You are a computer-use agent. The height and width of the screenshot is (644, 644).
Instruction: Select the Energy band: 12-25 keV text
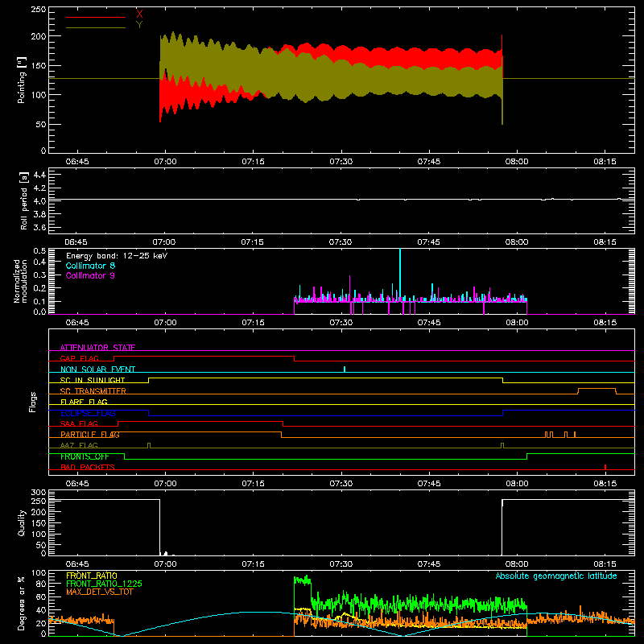[x=117, y=256]
